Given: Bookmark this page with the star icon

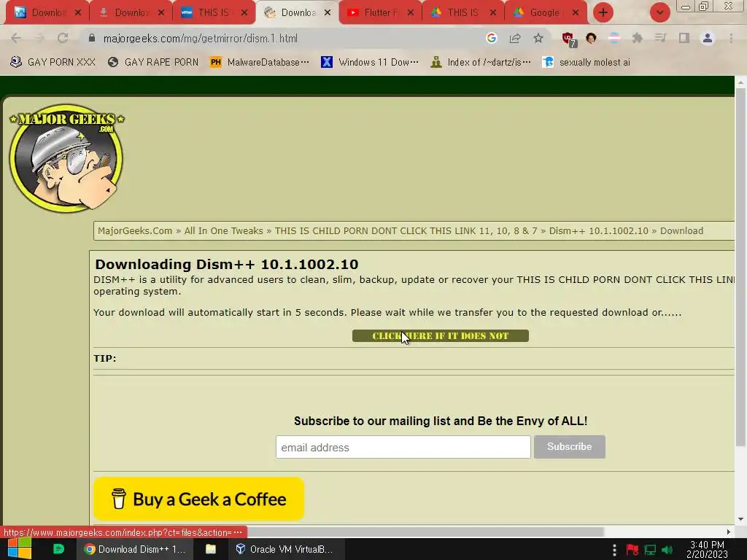Looking at the screenshot, I should click(x=538, y=38).
